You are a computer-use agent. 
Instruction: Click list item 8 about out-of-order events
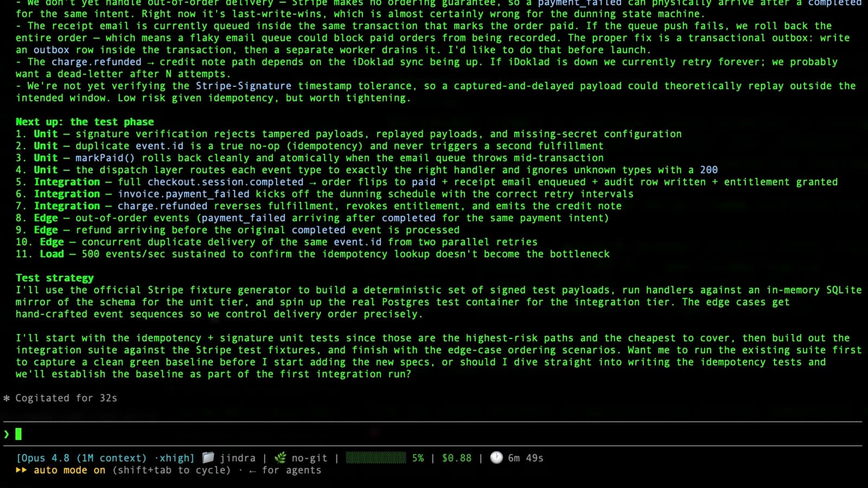coord(312,218)
